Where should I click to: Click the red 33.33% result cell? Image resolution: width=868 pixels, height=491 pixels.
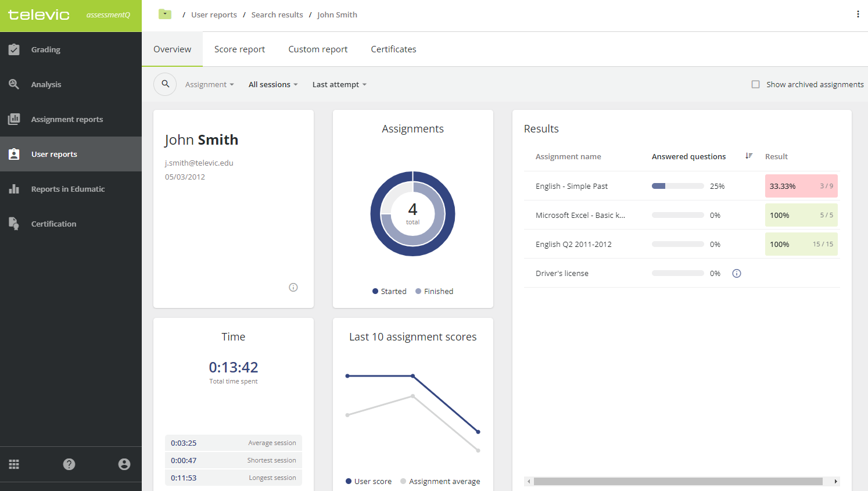[801, 186]
